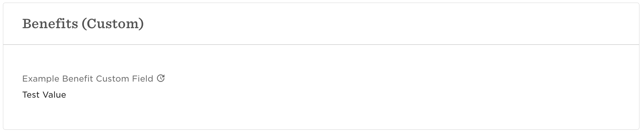Select the Benefits (Custom) section title

(83, 24)
